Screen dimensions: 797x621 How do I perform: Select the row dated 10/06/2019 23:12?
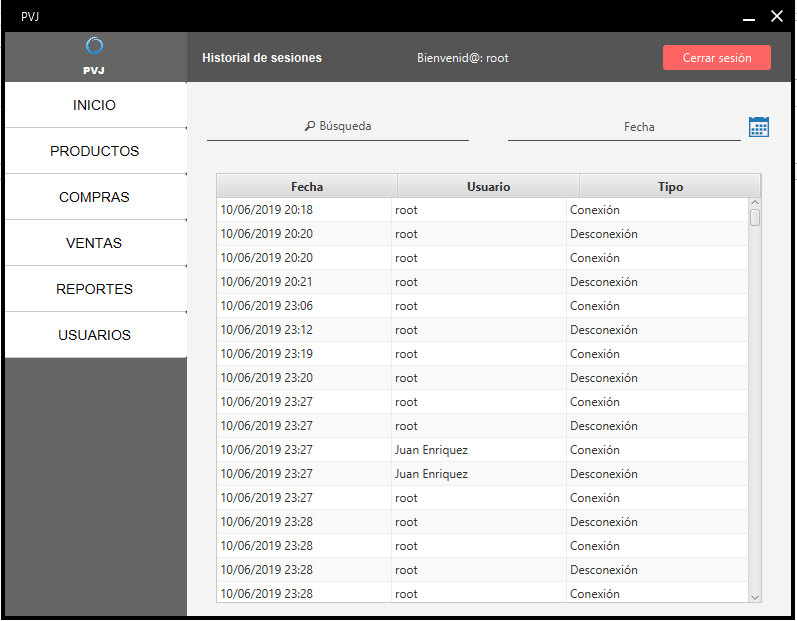pyautogui.click(x=482, y=330)
